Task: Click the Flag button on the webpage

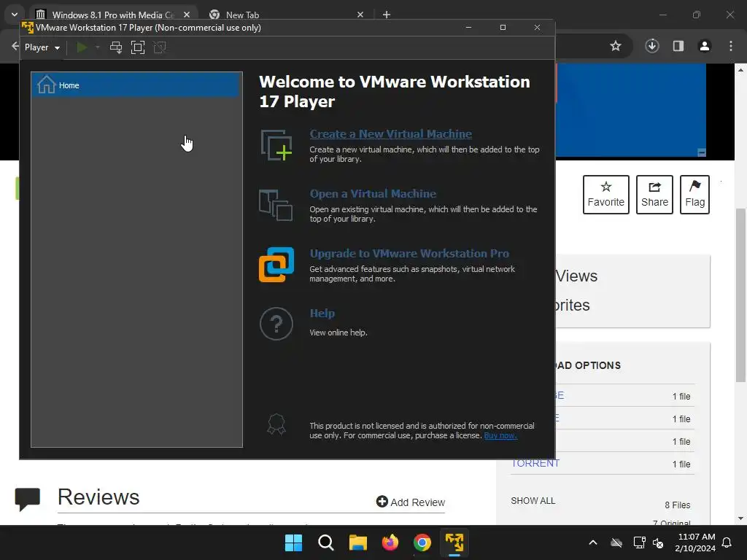Action: (694, 194)
